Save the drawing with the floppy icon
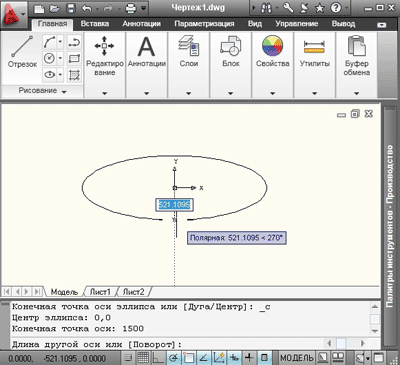400x365 pixels. coord(70,8)
